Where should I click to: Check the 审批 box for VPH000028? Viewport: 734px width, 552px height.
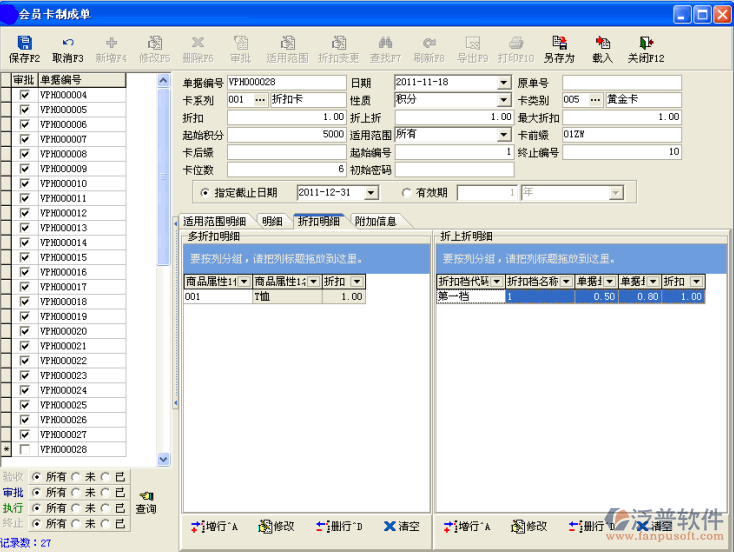pos(24,450)
